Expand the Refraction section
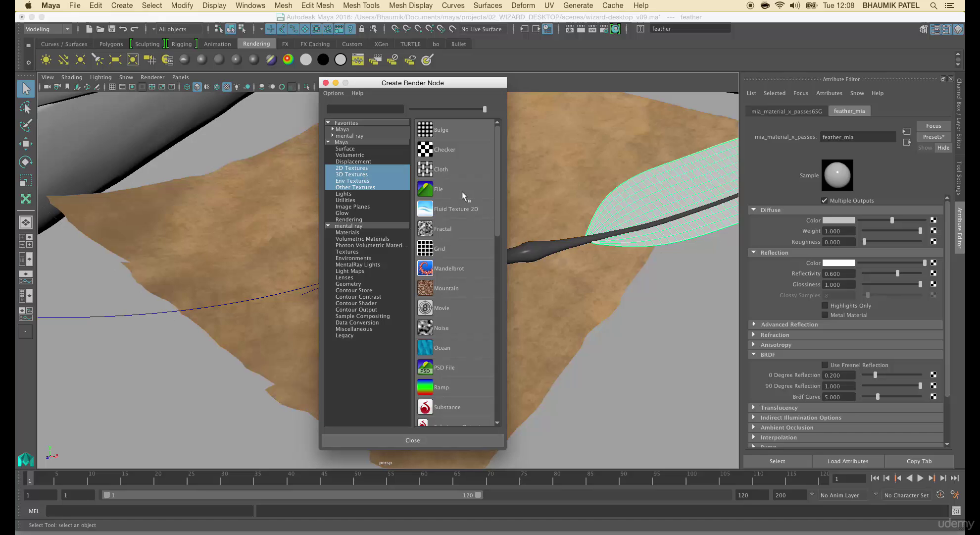 [x=754, y=334]
